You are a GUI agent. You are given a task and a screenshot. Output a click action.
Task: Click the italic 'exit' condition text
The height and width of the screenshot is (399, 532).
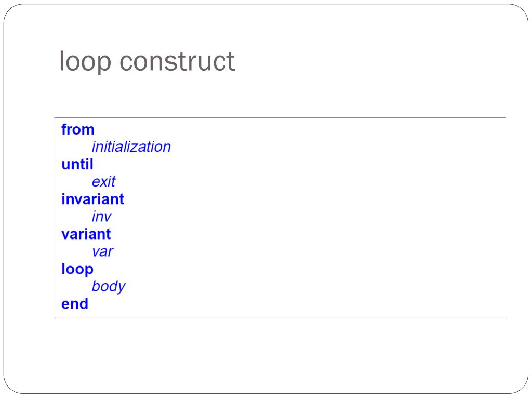103,182
